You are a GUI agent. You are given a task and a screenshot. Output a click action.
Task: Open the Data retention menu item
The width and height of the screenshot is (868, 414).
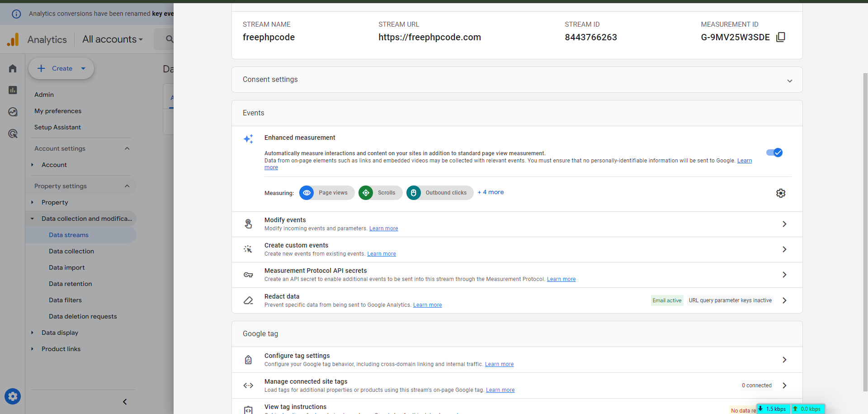(71, 284)
